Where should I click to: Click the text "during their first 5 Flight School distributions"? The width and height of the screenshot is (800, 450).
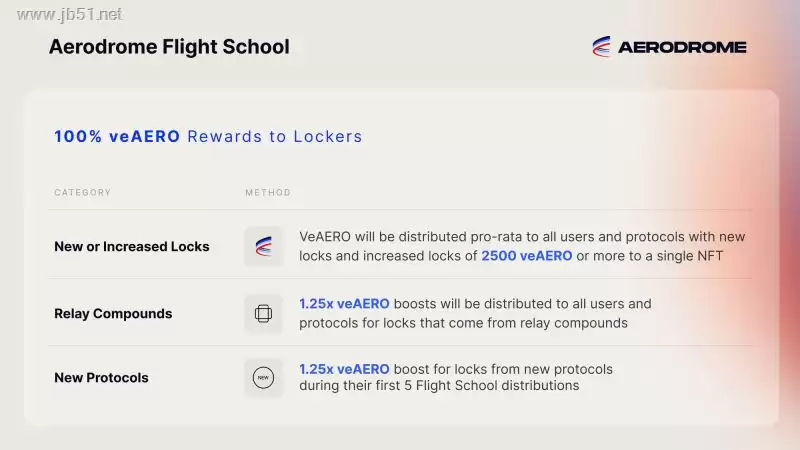click(x=439, y=385)
